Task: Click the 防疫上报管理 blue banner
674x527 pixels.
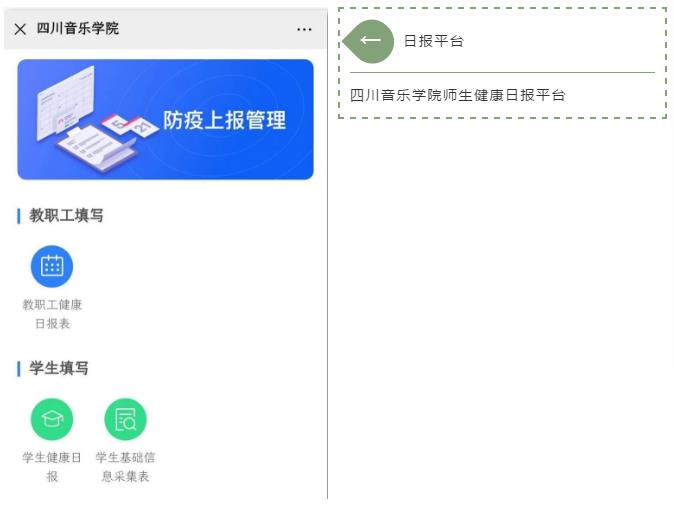Action: pos(165,119)
